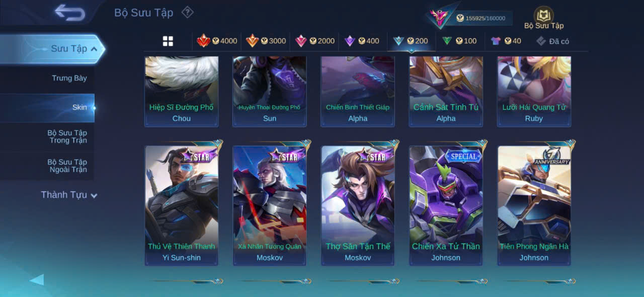The height and width of the screenshot is (297, 644).
Task: Open the Bộ Sưu Tập book button
Action: [544, 18]
